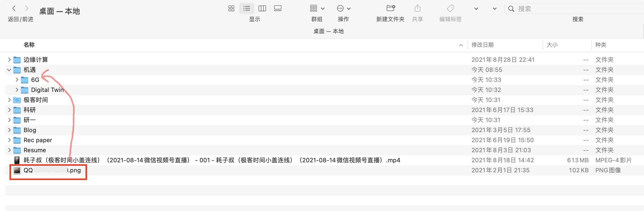Click the PNG图像 kind label
This screenshot has height=211, width=644.
[608, 170]
